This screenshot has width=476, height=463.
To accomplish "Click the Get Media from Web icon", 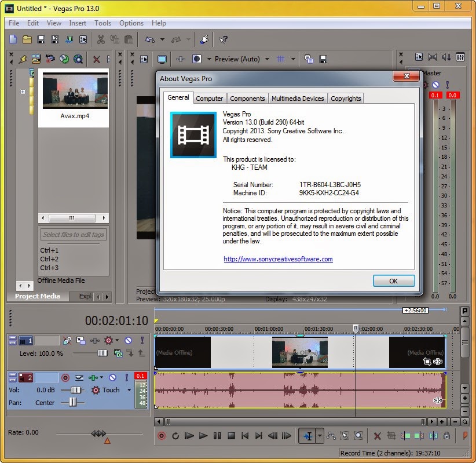I will [78, 59].
